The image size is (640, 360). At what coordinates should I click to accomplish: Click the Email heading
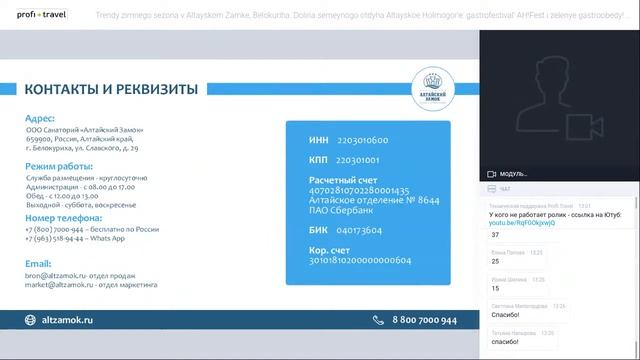[x=38, y=264]
